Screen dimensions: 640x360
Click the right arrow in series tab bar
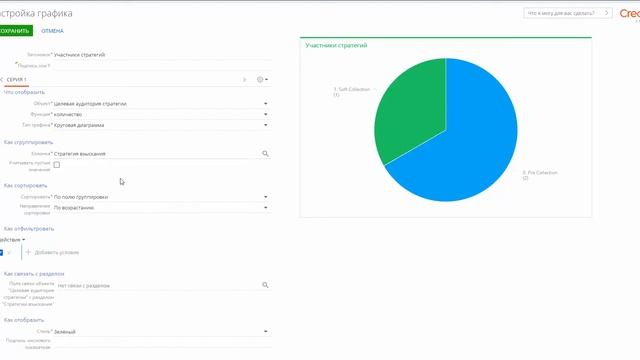click(x=244, y=80)
